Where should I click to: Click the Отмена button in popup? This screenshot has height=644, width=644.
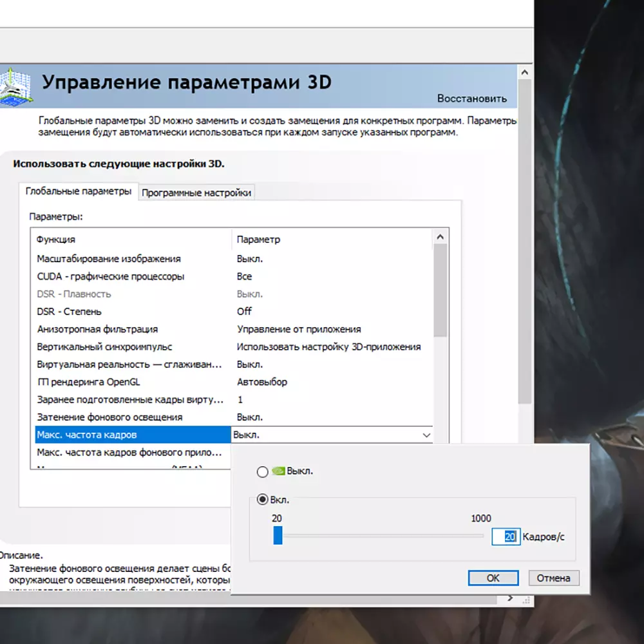pos(554,578)
